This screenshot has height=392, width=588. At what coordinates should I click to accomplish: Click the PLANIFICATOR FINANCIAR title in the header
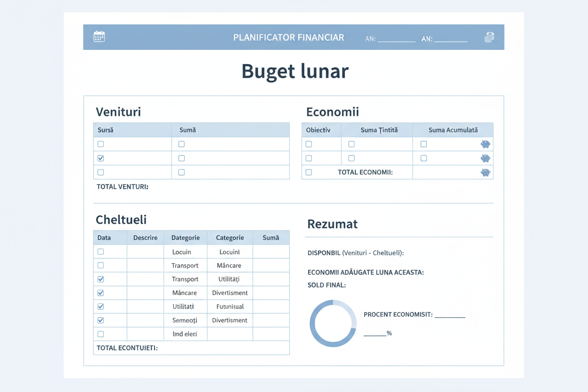[x=288, y=38]
